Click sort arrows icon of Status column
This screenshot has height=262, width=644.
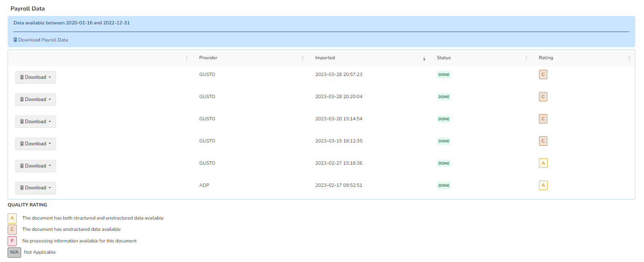pos(526,58)
